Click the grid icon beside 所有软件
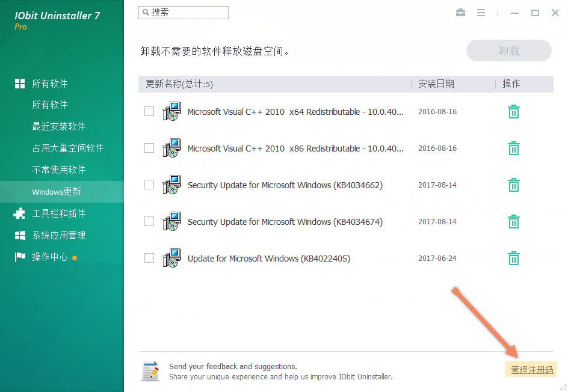The height and width of the screenshot is (392, 568). 20,84
